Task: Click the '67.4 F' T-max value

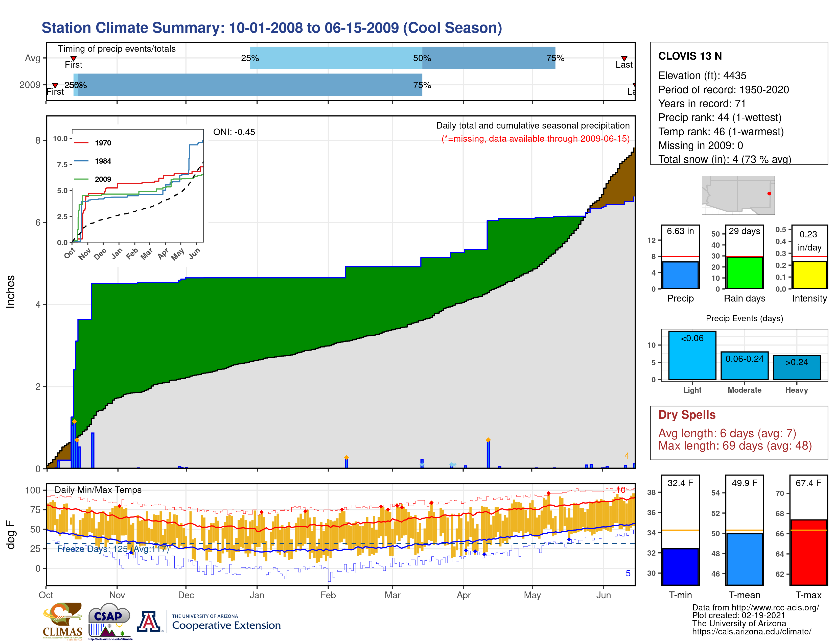Action: point(808,483)
